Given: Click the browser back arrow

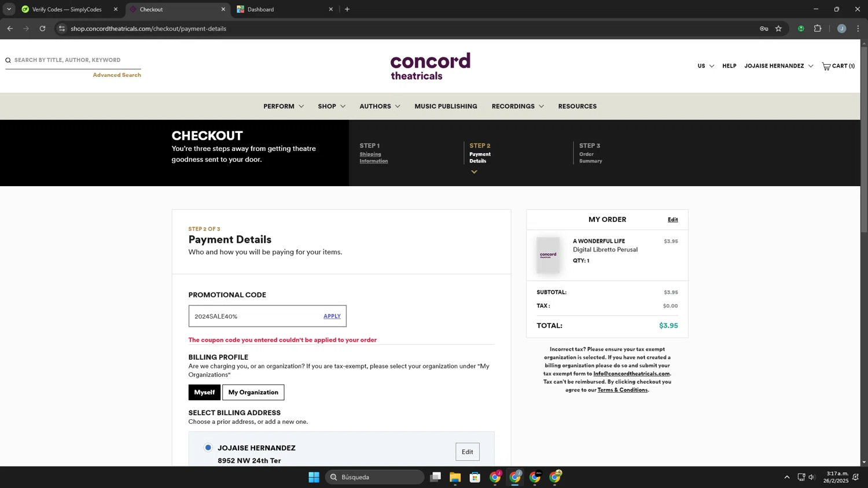Looking at the screenshot, I should click(10, 28).
